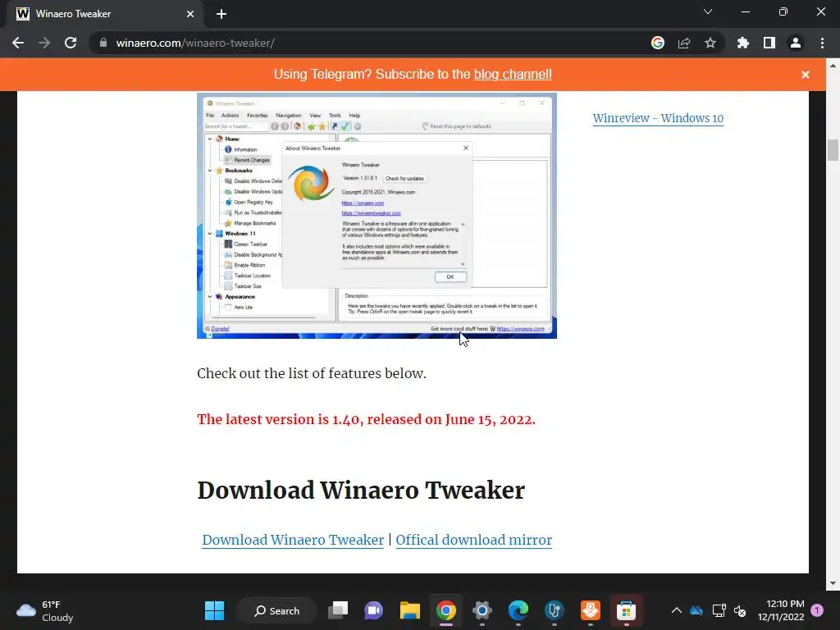Screen dimensions: 840x630
Task: Click the Google icon in address bar
Action: (x=658, y=43)
